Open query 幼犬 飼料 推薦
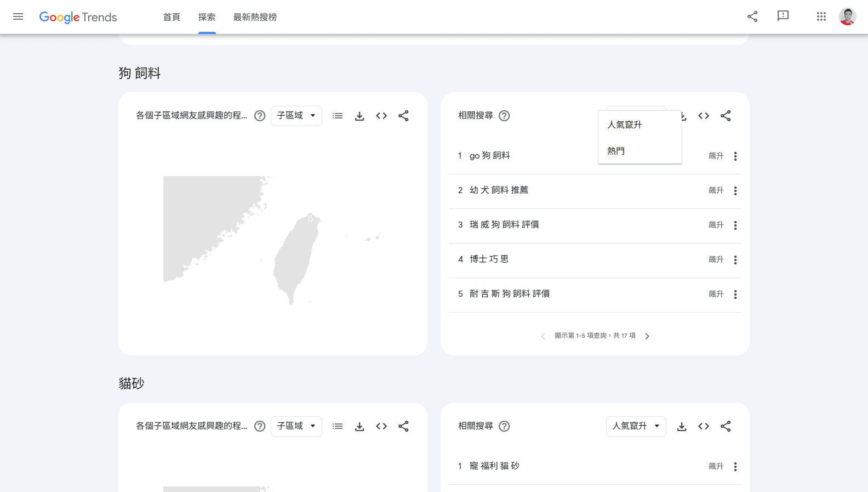This screenshot has height=492, width=868. coord(499,190)
